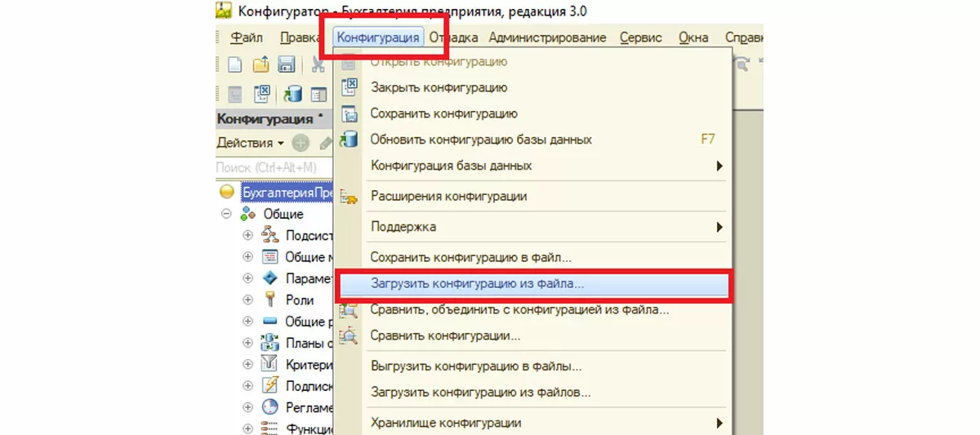This screenshot has width=980, height=435.
Task: Click the Общие colored circles icon
Action: point(248,214)
